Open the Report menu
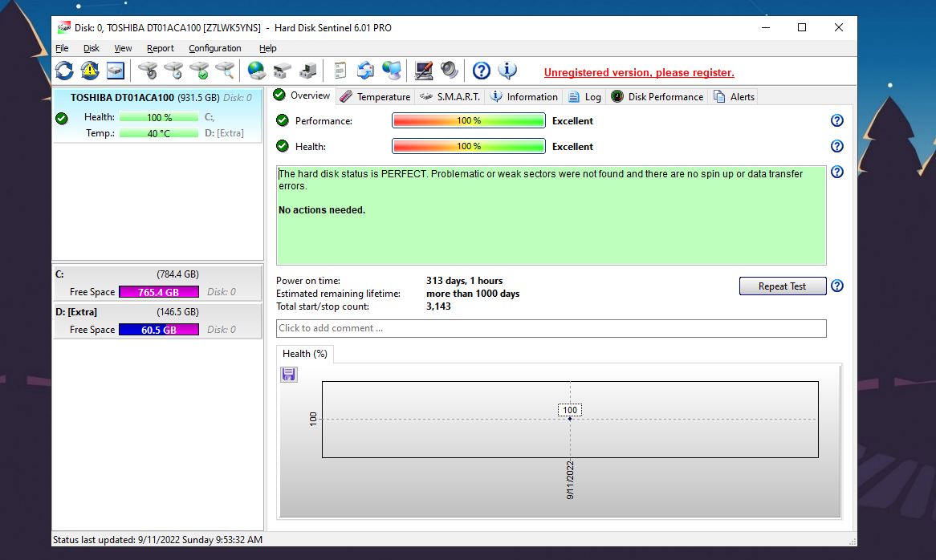The image size is (936, 560). (x=160, y=48)
